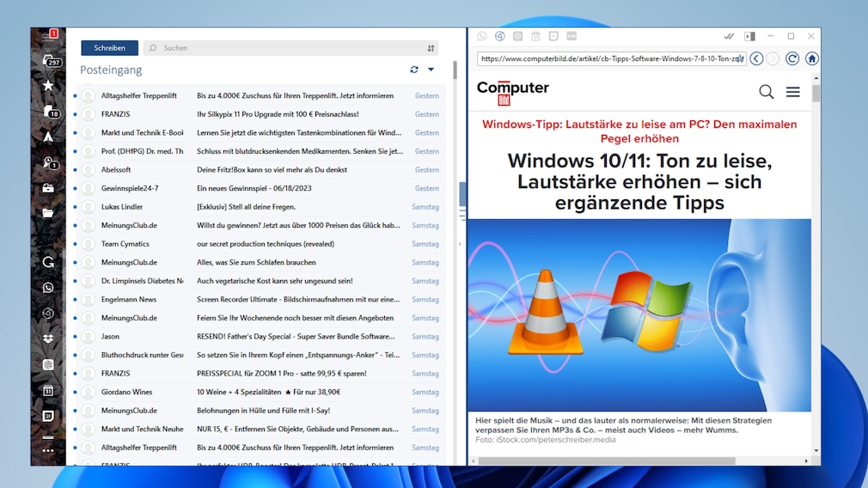Go to browser home page
This screenshot has height=488, width=868.
coord(811,58)
